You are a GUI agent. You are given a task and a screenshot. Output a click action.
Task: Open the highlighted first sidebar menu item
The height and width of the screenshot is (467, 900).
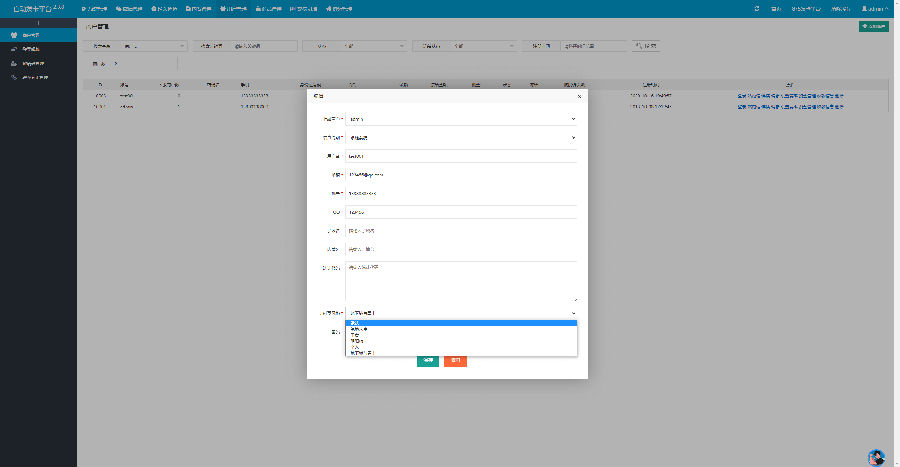(38, 35)
